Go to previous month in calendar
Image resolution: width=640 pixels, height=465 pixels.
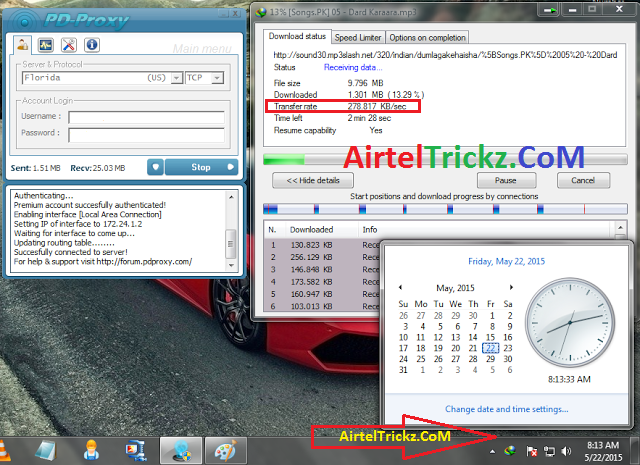(400, 287)
